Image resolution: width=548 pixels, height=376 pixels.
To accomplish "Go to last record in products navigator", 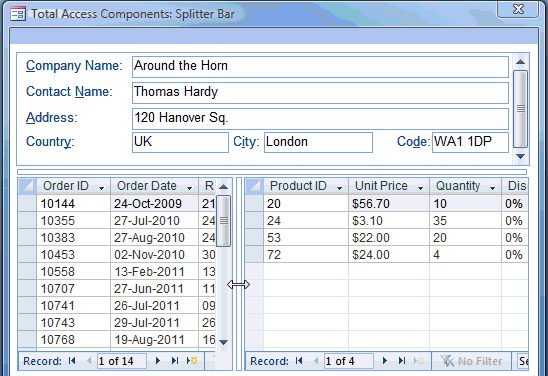I will click(402, 361).
